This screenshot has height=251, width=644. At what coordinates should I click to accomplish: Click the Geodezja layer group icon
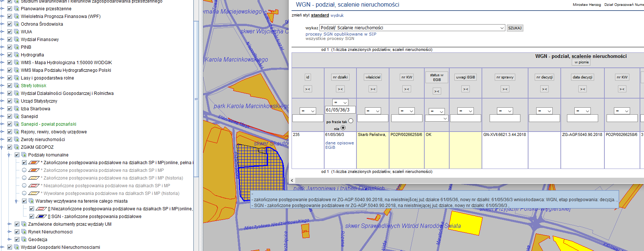24,240
